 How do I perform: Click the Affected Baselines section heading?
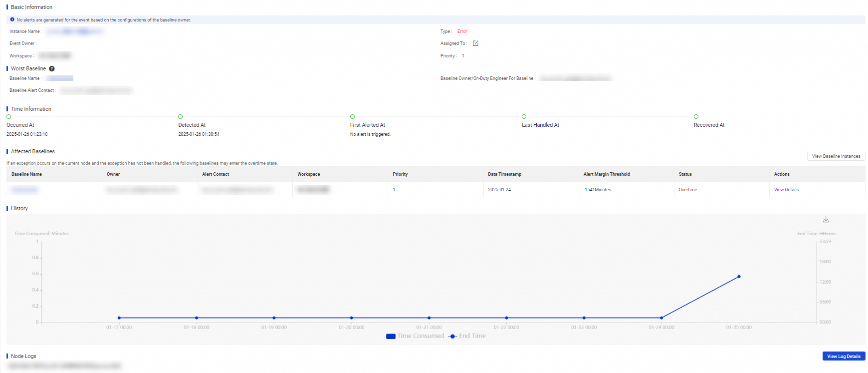coord(33,151)
